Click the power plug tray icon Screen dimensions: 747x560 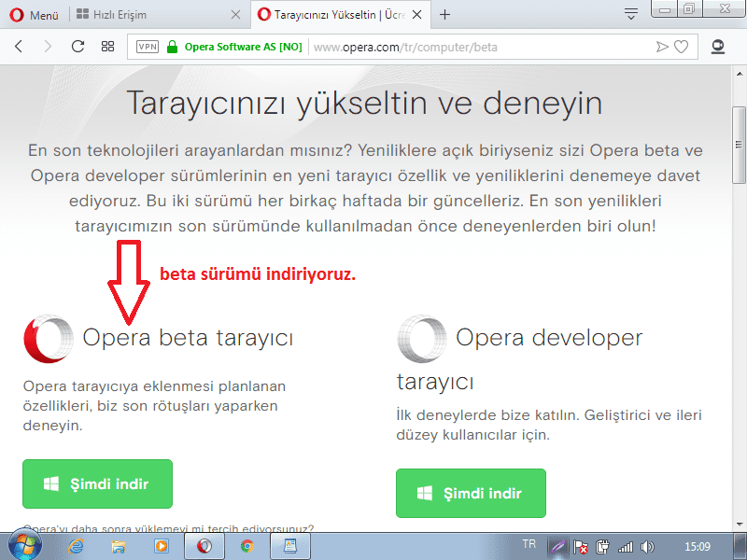[x=602, y=547]
